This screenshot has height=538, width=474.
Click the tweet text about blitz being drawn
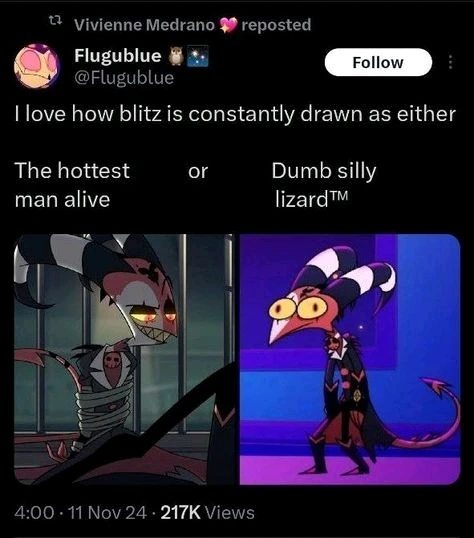coord(235,114)
